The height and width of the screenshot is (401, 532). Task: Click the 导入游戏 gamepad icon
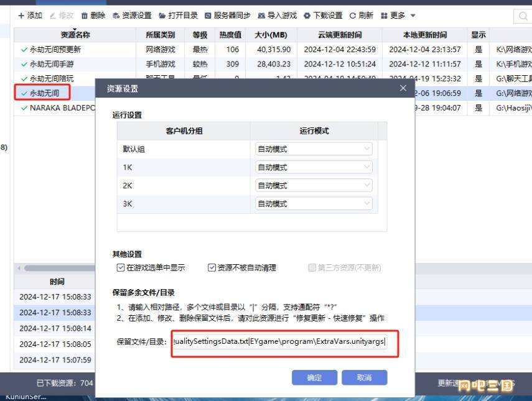point(261,16)
